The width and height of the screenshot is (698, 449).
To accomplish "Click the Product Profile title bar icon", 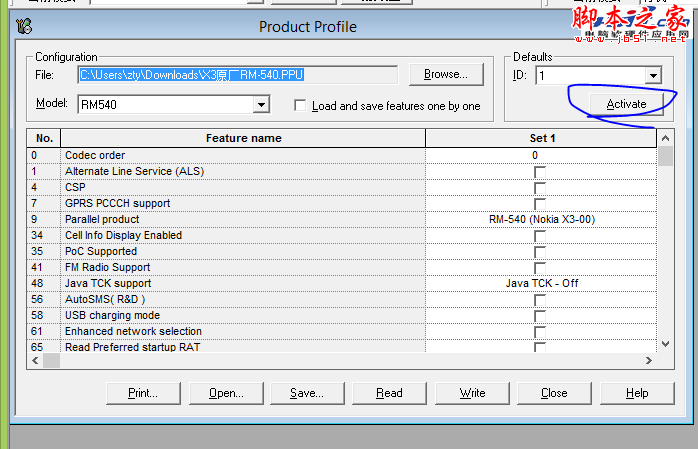I will tap(23, 26).
